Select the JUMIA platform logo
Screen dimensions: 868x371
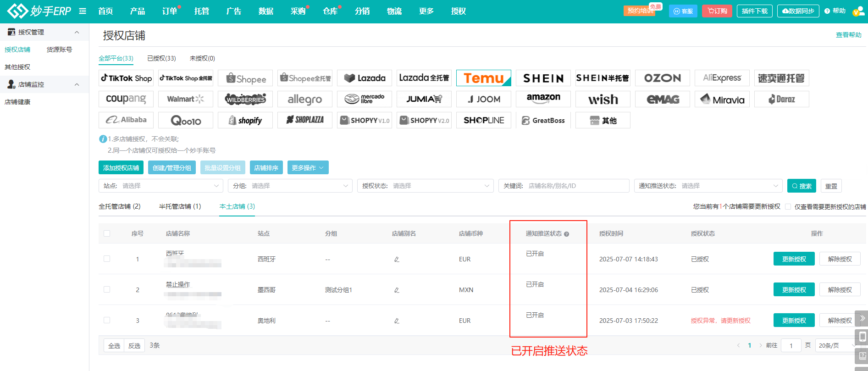[x=424, y=99]
